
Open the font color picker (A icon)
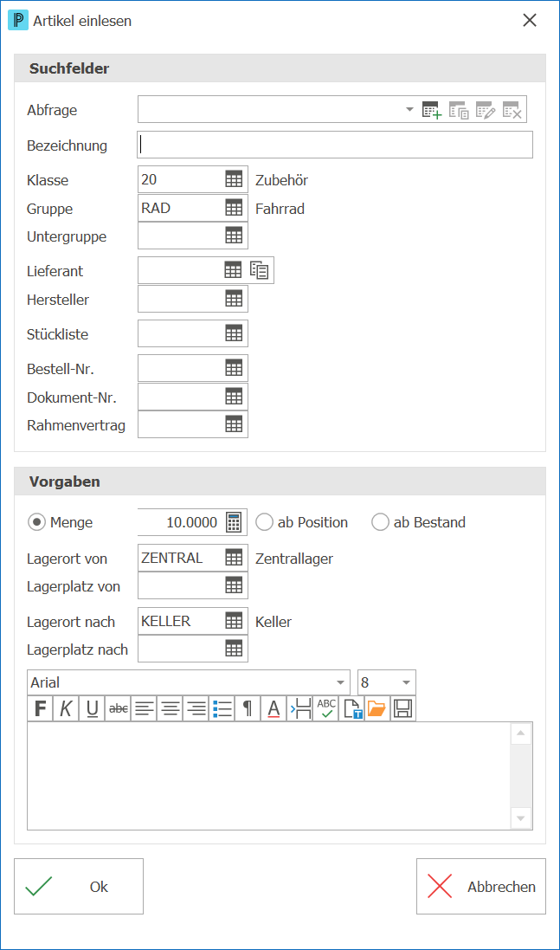click(274, 708)
